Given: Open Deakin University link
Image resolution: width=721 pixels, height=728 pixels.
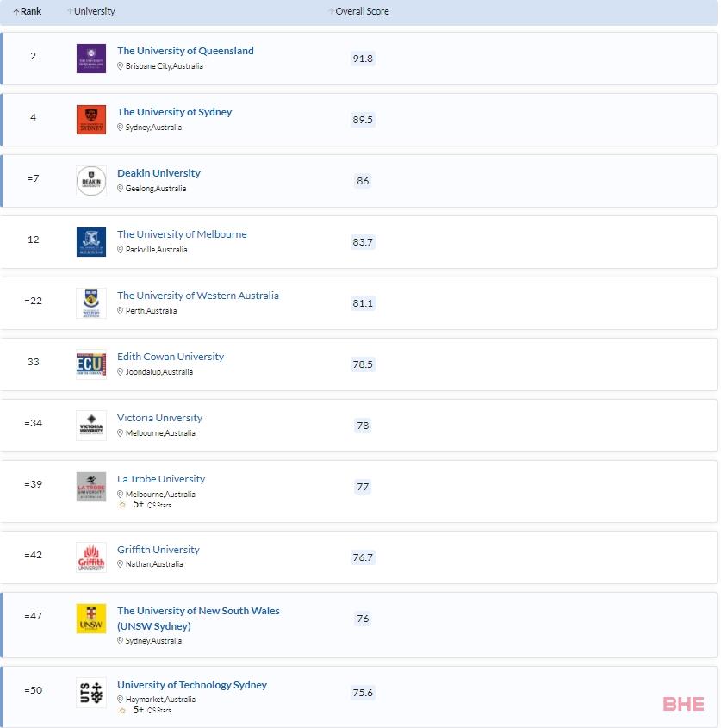Looking at the screenshot, I should tap(158, 173).
